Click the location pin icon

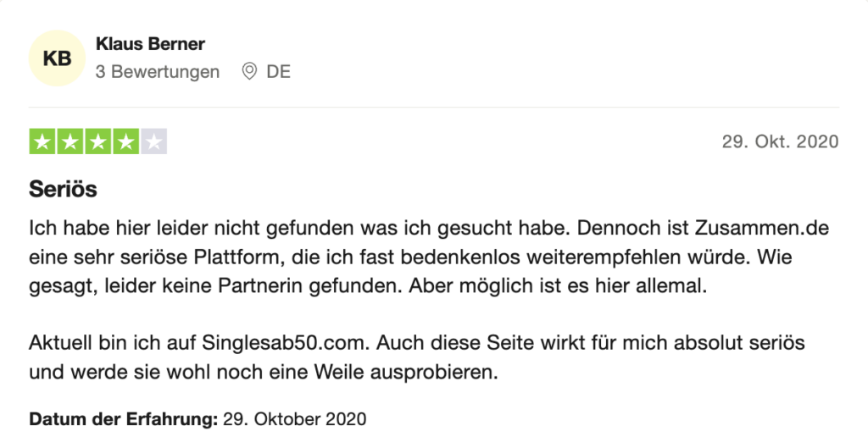point(250,71)
